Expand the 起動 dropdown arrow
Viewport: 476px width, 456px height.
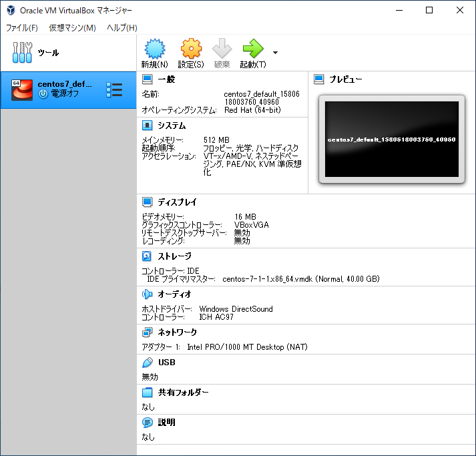click(275, 53)
